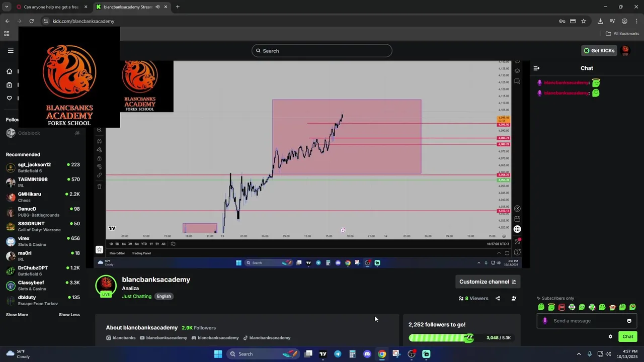Select the blancbanksacademy Stream tab
This screenshot has width=644, height=362.
132,7
